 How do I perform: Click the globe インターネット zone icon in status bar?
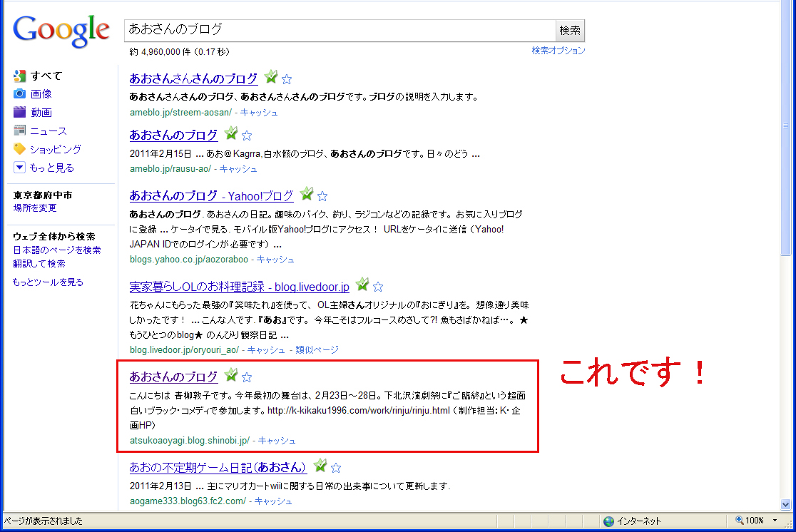tap(608, 521)
